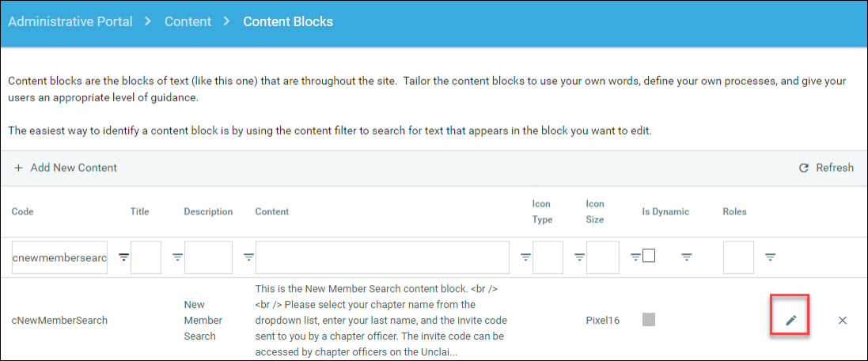Image resolution: width=868 pixels, height=361 pixels.
Task: Sort grid by Description column header
Action: 208,211
